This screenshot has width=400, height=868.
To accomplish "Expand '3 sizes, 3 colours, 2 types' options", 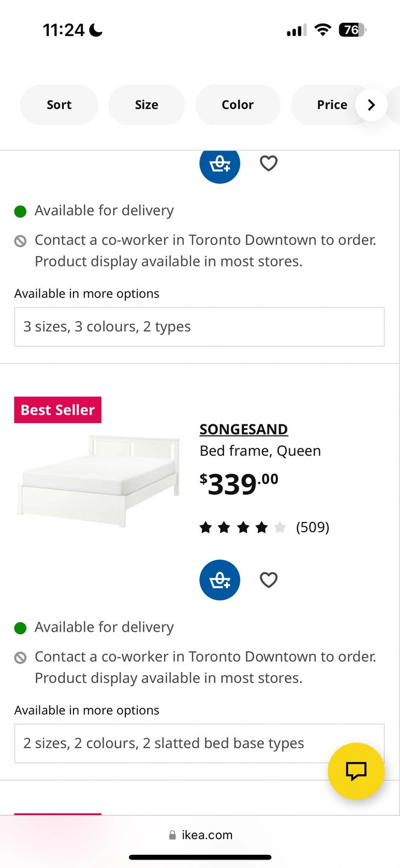I will point(199,327).
